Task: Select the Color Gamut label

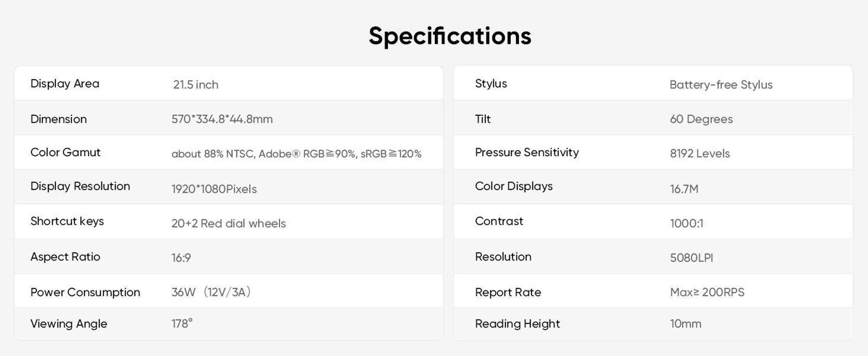Action: [x=65, y=152]
